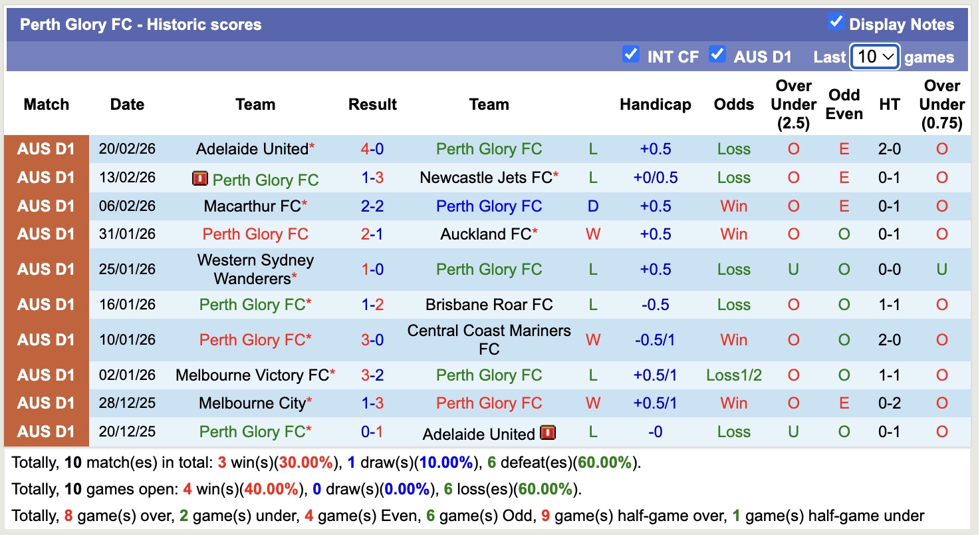The height and width of the screenshot is (535, 980).
Task: Open the Central Coast Mariners FC link
Action: [x=489, y=339]
